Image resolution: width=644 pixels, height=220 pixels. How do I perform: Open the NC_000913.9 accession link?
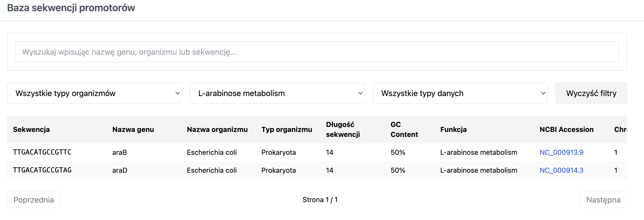coord(561,152)
